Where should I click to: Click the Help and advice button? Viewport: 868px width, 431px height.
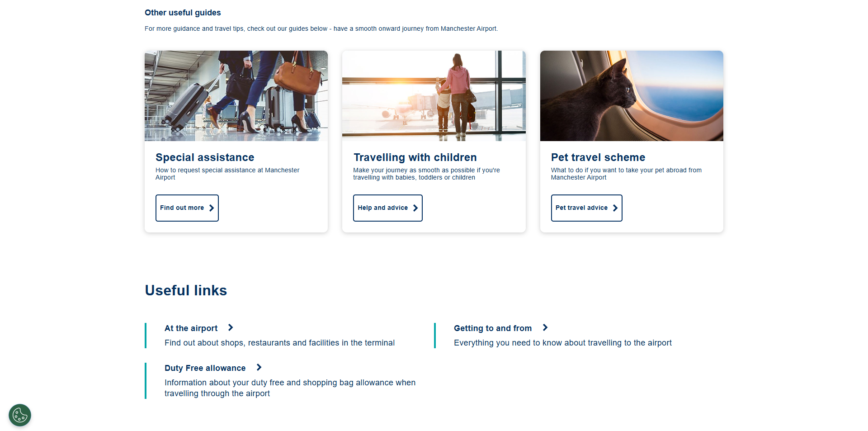click(x=387, y=208)
